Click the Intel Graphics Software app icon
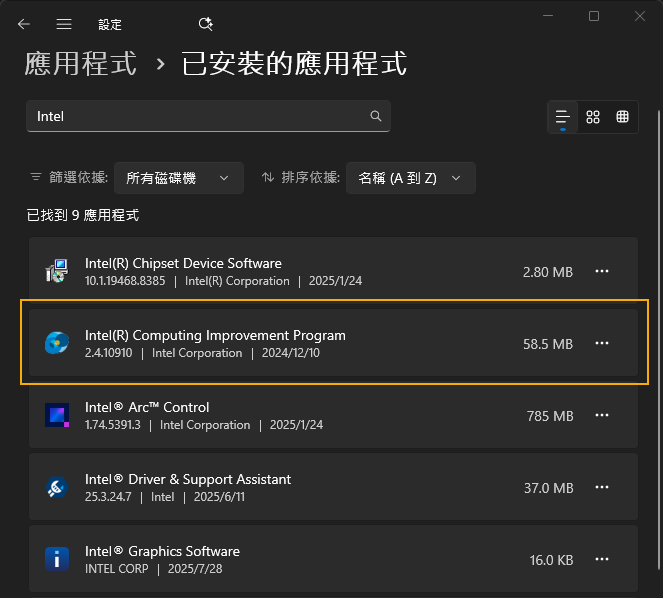 tap(57, 559)
